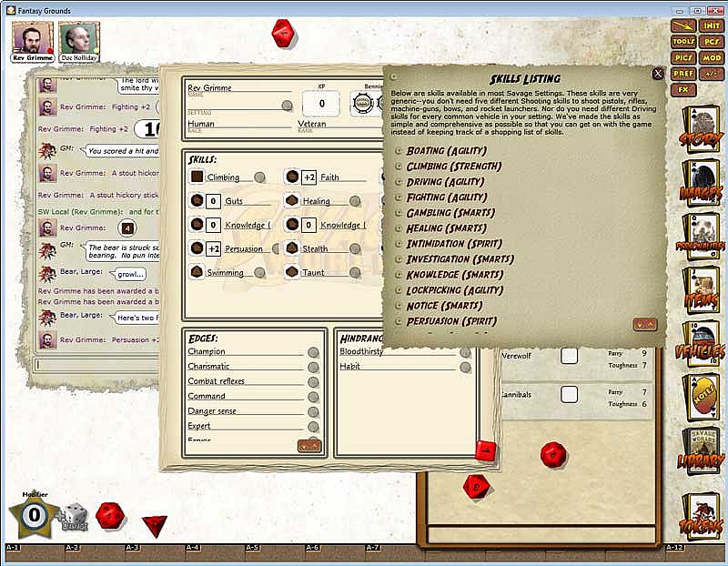This screenshot has height=566, width=728.
Task: Expand Investigation (Smarts) entry
Action: coord(398,259)
